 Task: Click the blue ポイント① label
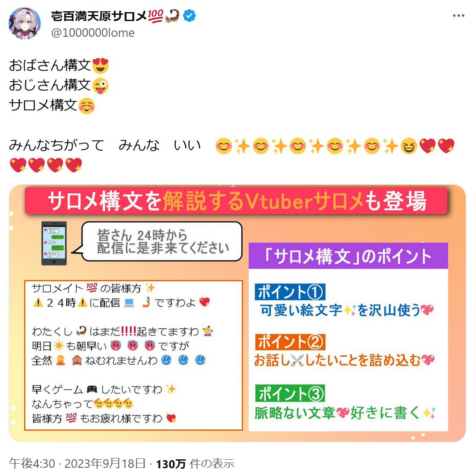[290, 292]
